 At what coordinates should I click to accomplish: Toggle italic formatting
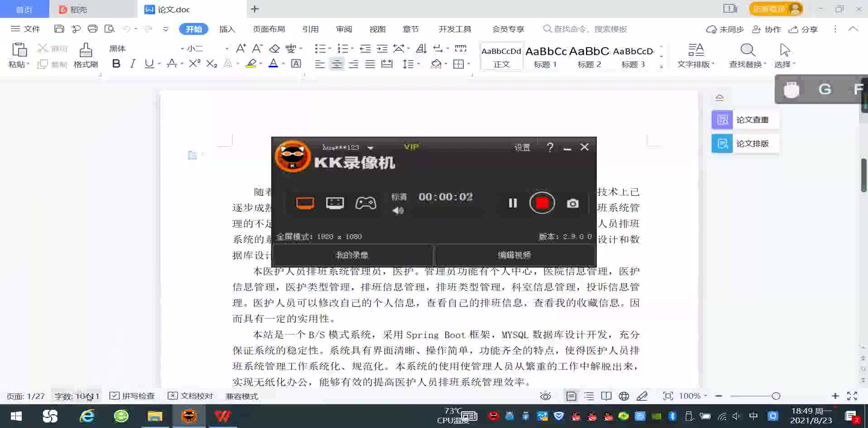click(132, 64)
